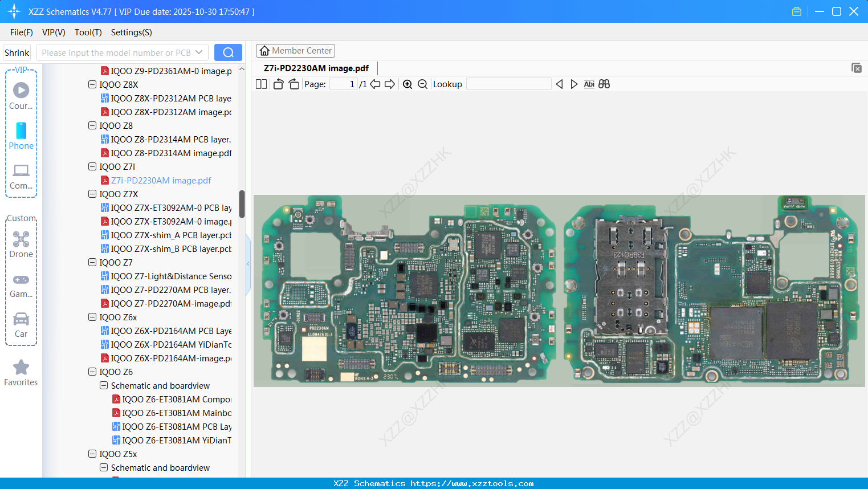
Task: Zoom in on the PDF
Action: [407, 84]
